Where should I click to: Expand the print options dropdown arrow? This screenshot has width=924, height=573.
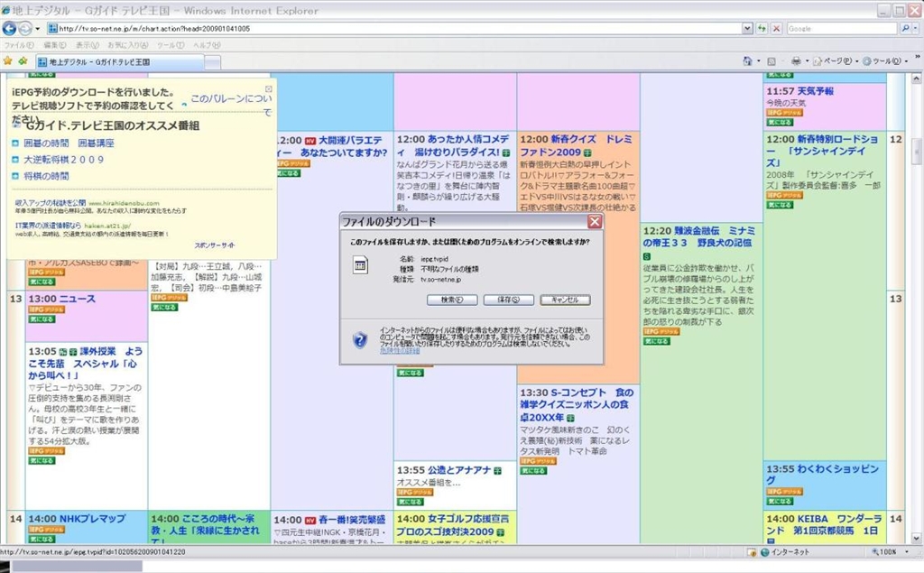(807, 60)
